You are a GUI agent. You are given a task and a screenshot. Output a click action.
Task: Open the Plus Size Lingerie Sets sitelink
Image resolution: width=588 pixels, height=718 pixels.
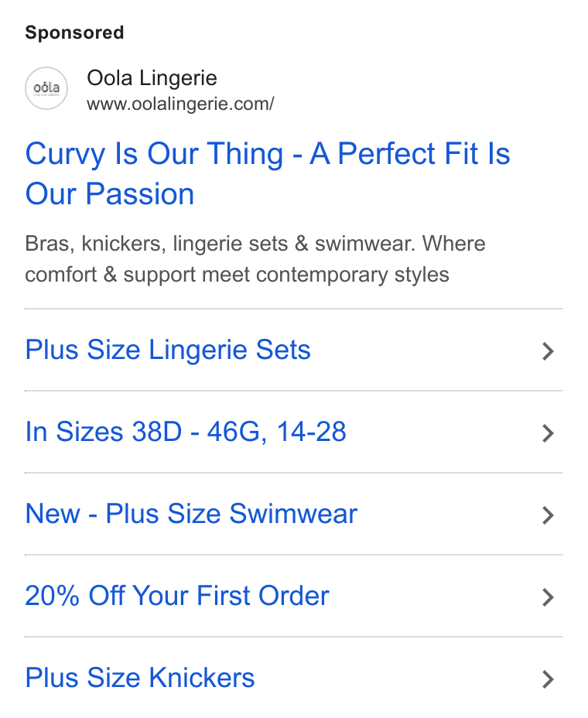[168, 350]
